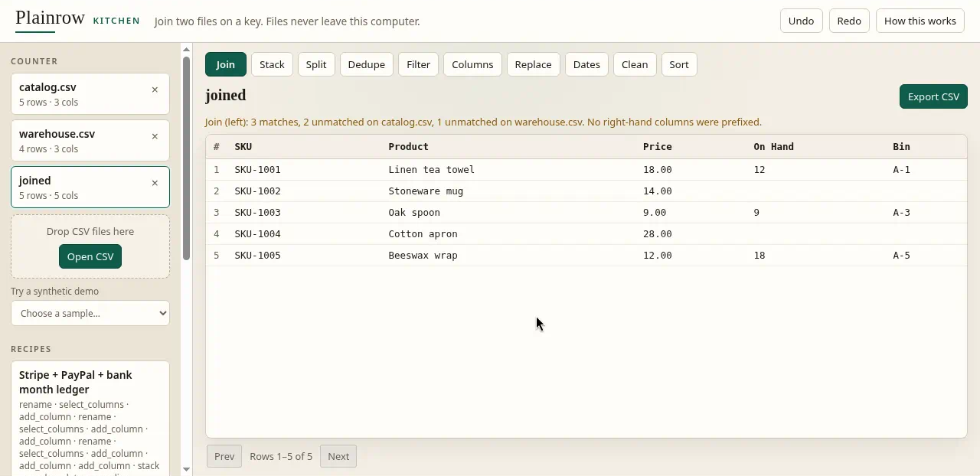Open the Filter tool tab
The image size is (980, 476).
click(418, 64)
